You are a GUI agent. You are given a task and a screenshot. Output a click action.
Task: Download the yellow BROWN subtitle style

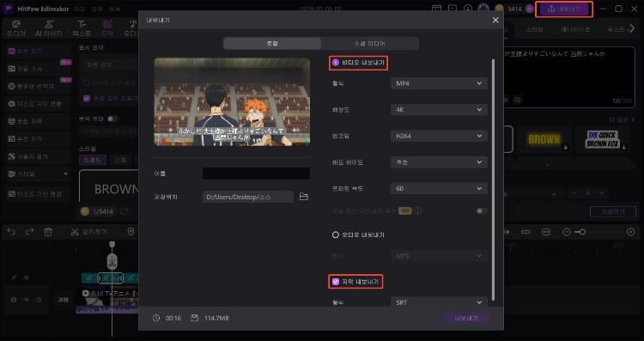coord(566,148)
